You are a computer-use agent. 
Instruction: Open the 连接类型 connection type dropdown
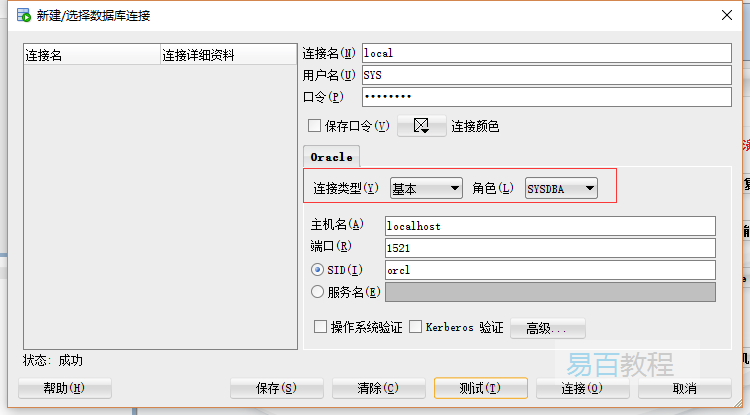pos(426,188)
